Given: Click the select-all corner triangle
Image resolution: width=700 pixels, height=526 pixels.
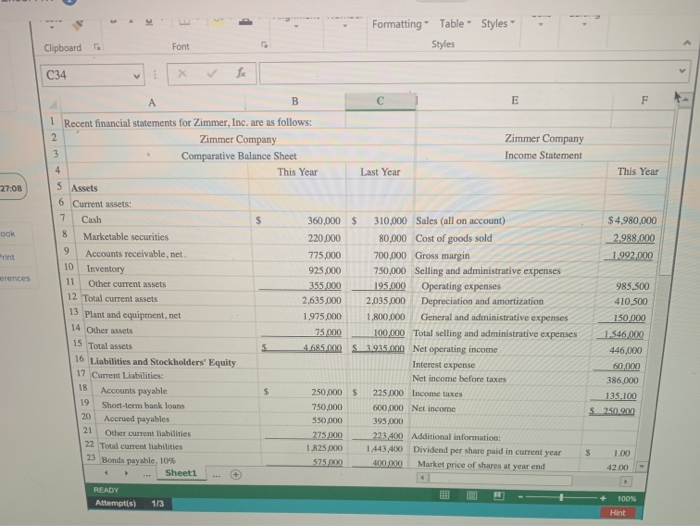Looking at the screenshot, I should click(54, 105).
